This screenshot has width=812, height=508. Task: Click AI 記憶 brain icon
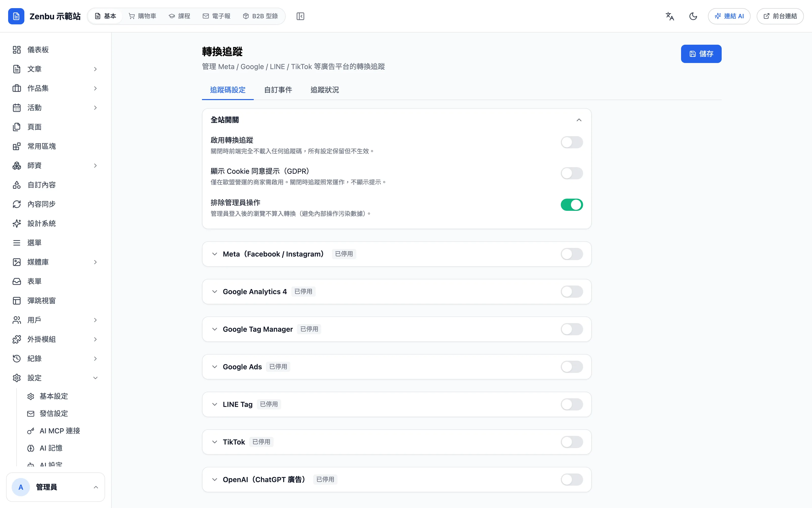point(31,448)
